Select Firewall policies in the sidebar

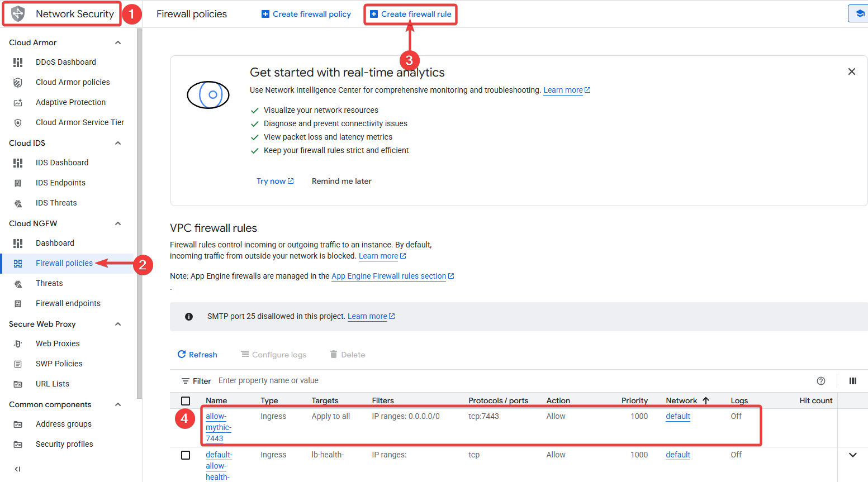point(64,263)
